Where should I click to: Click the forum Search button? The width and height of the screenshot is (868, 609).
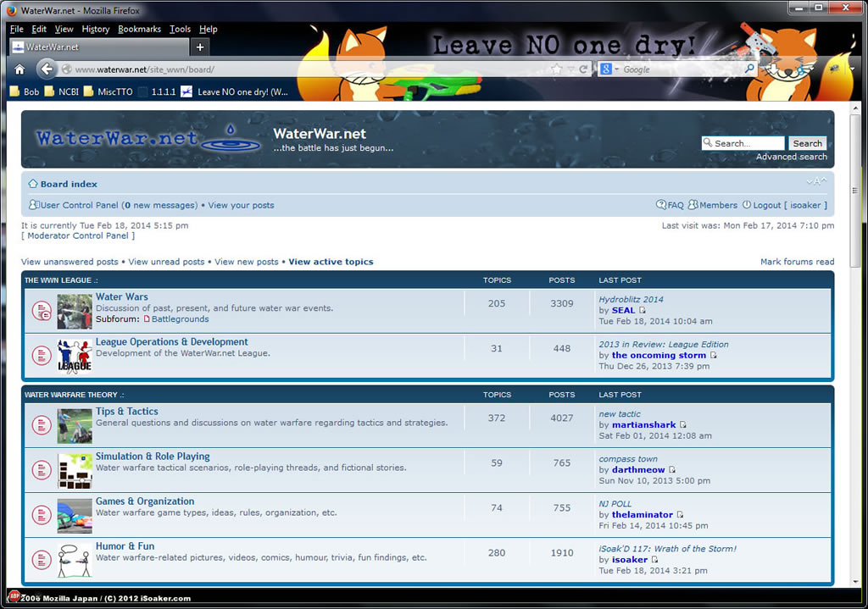pos(807,143)
